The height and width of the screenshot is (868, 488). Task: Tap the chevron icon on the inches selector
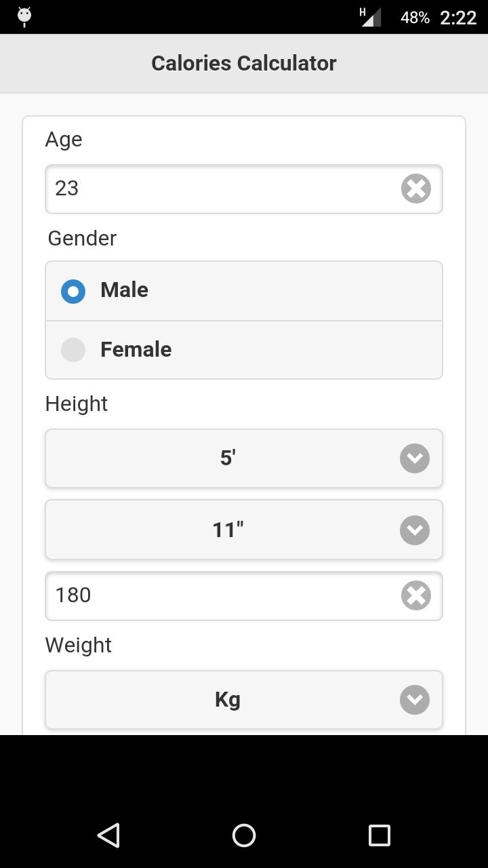[x=414, y=530]
